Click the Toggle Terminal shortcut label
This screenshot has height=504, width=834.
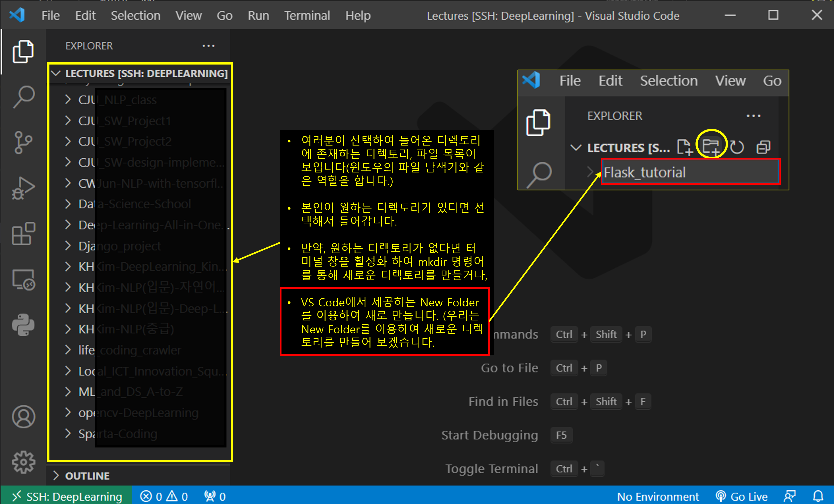(491, 468)
